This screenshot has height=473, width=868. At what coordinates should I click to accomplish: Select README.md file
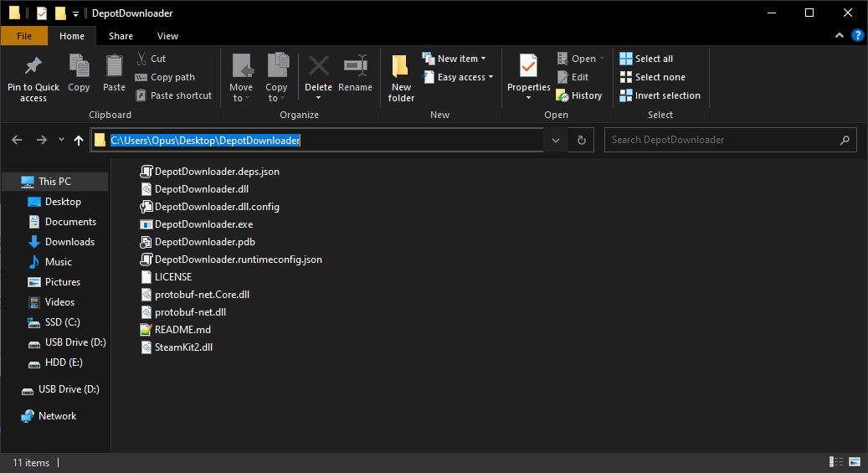point(176,330)
